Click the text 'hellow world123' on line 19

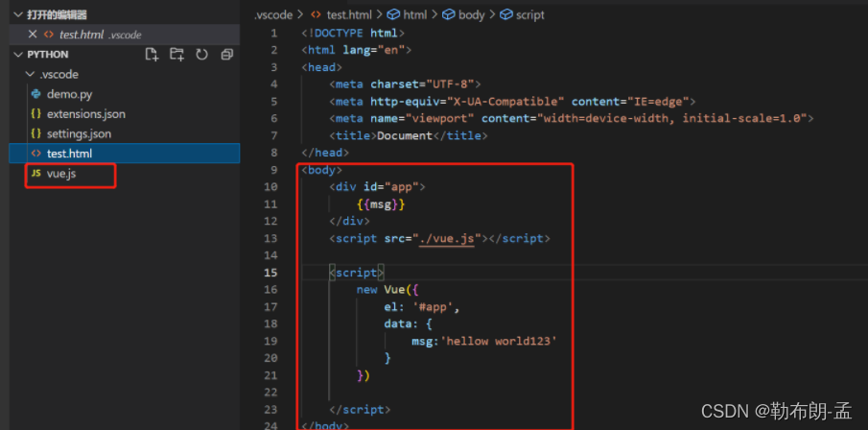pos(498,342)
